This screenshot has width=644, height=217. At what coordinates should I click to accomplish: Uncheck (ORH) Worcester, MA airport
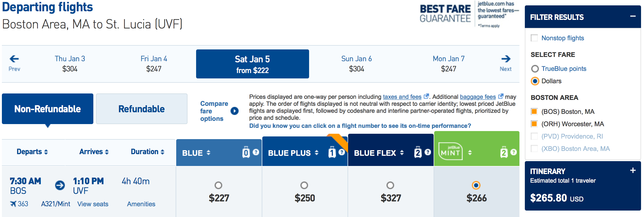(x=534, y=124)
